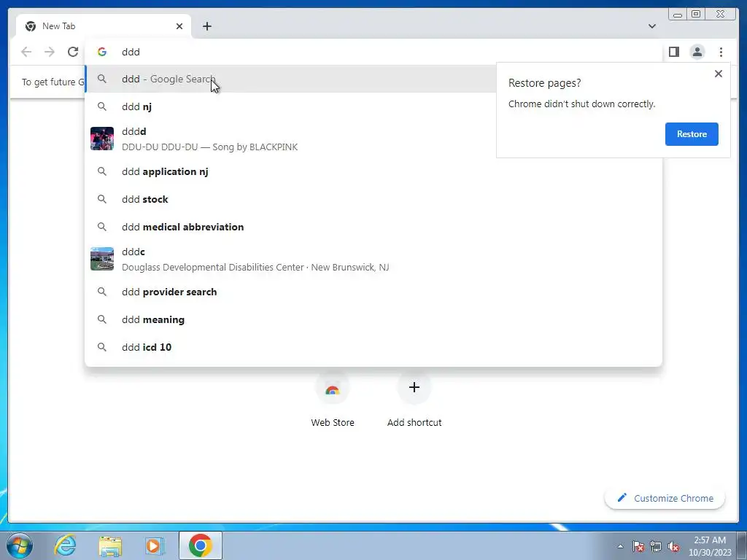747x560 pixels.
Task: Go forward using the forward arrow
Action: point(50,52)
